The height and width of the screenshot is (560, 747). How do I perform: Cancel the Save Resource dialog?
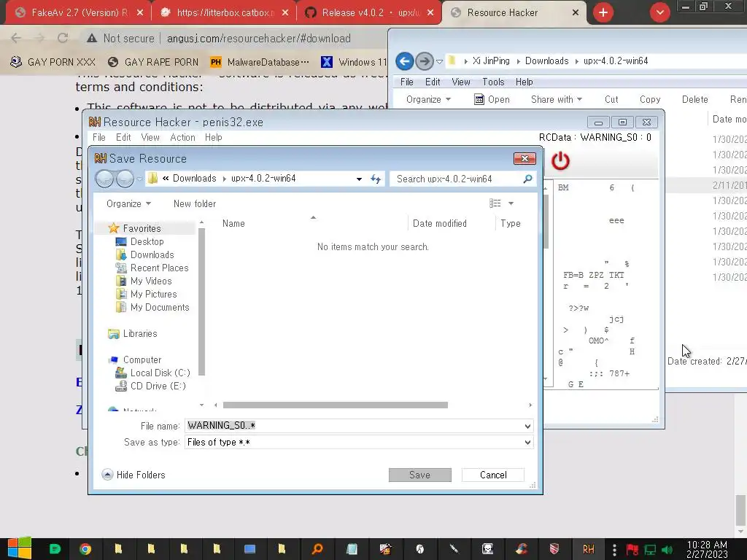(x=493, y=475)
